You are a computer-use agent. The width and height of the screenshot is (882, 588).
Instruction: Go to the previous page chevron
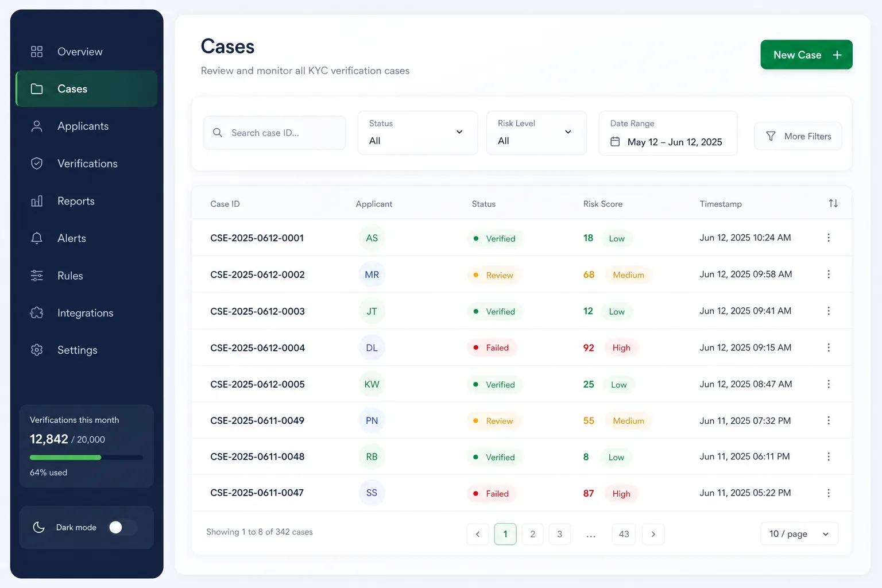coord(478,534)
